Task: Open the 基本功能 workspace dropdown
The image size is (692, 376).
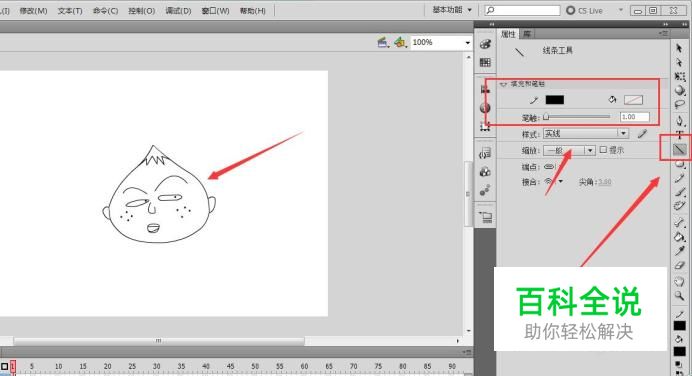Action: tap(452, 10)
